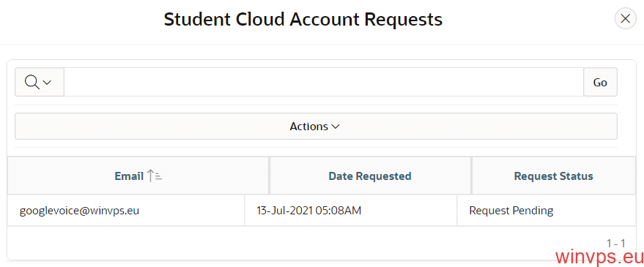
Task: Click the blank header space left of the dialog title
Action: coord(82,20)
